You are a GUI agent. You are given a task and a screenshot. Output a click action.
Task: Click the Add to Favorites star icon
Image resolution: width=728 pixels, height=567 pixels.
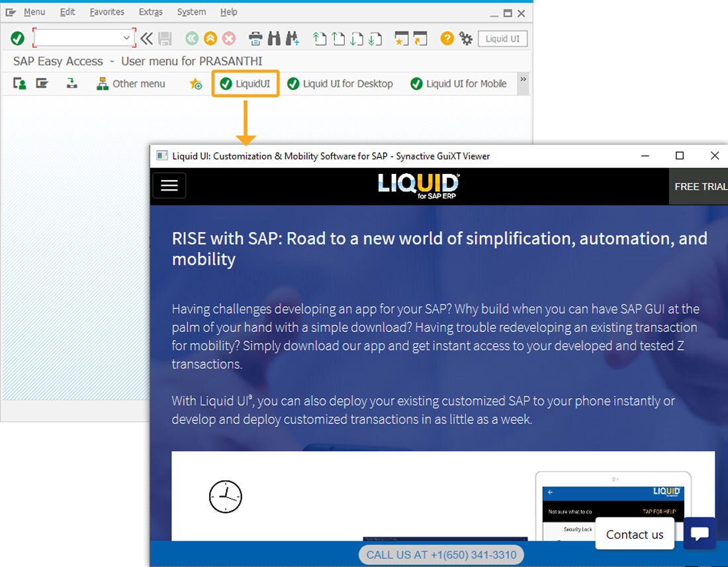coord(195,84)
